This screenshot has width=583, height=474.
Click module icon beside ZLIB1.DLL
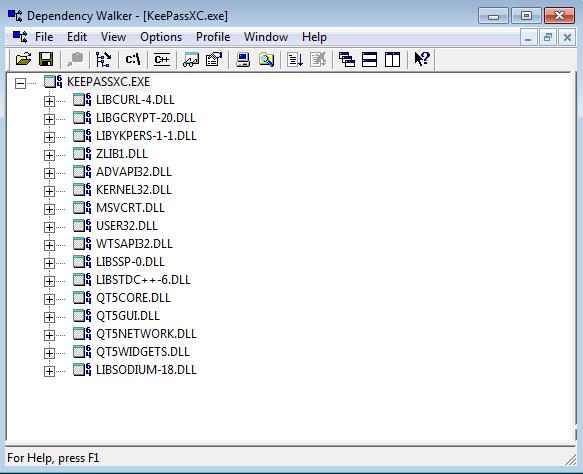coord(82,154)
